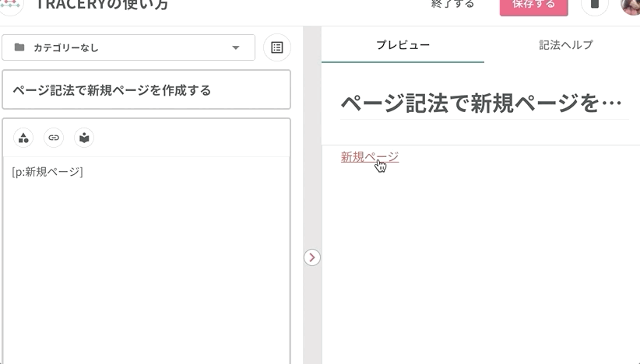Click the editor text [p:新規ページ]
Image resolution: width=640 pixels, height=364 pixels.
click(47, 172)
